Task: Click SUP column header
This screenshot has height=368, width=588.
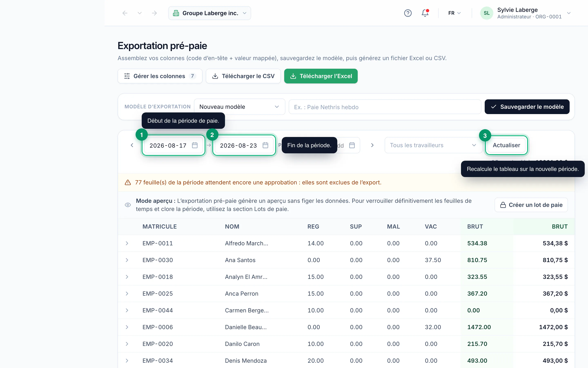Action: [356, 227]
